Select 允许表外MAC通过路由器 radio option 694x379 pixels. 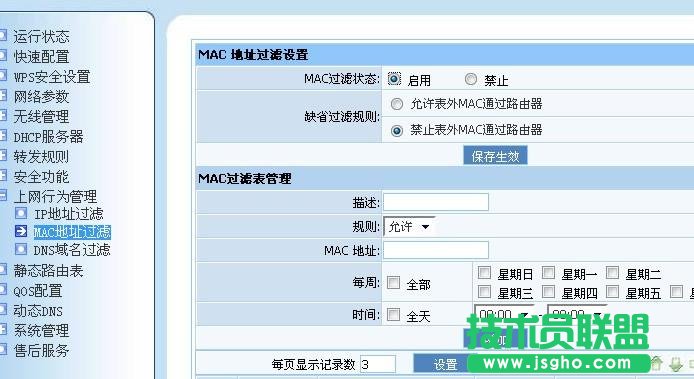[x=397, y=104]
